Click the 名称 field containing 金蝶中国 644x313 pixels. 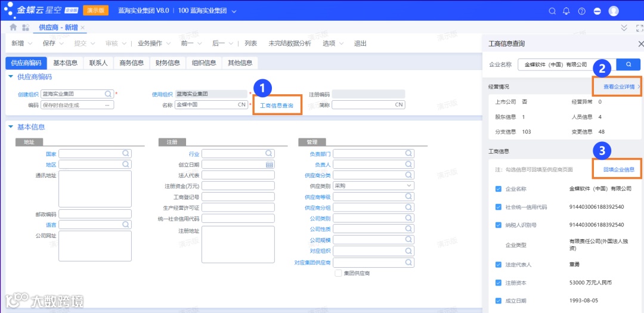[x=211, y=105]
